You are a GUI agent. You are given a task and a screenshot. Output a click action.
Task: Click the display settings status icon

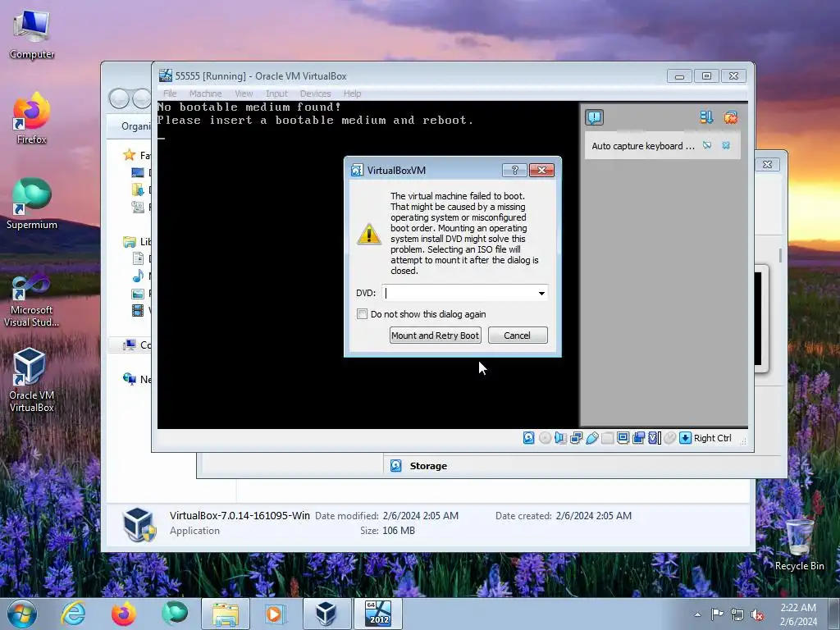[623, 438]
